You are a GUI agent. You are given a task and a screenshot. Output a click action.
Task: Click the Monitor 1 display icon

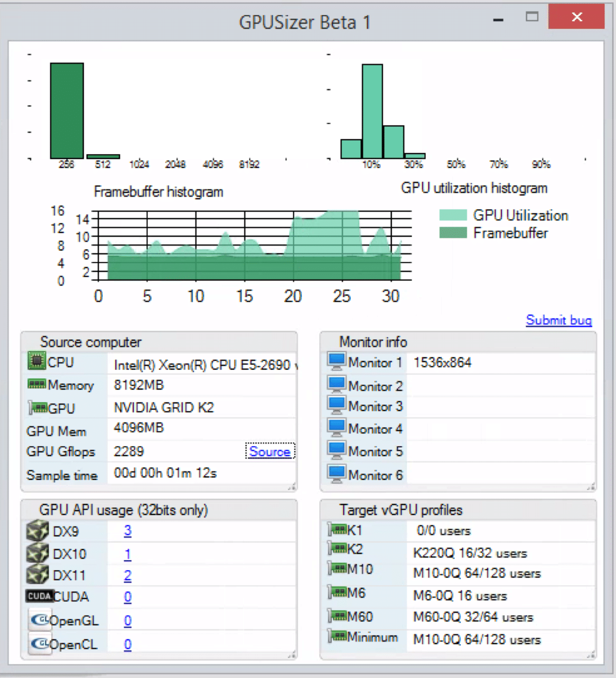(336, 362)
